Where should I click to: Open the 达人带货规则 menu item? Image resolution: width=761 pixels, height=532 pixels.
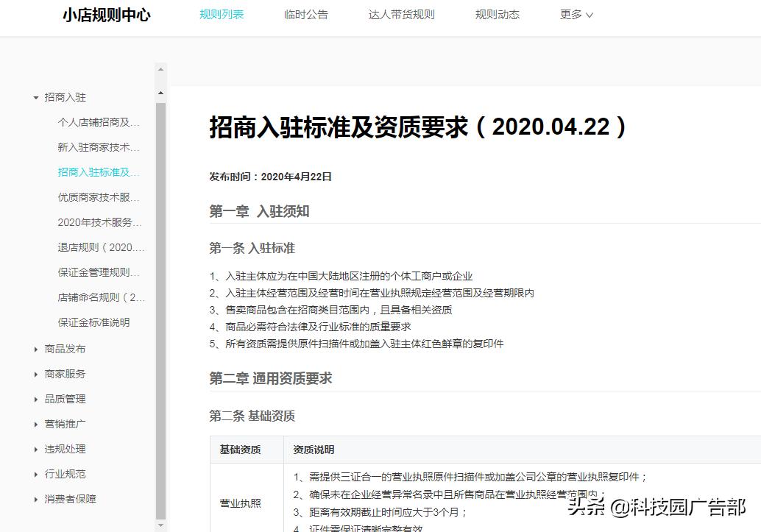coord(402,13)
